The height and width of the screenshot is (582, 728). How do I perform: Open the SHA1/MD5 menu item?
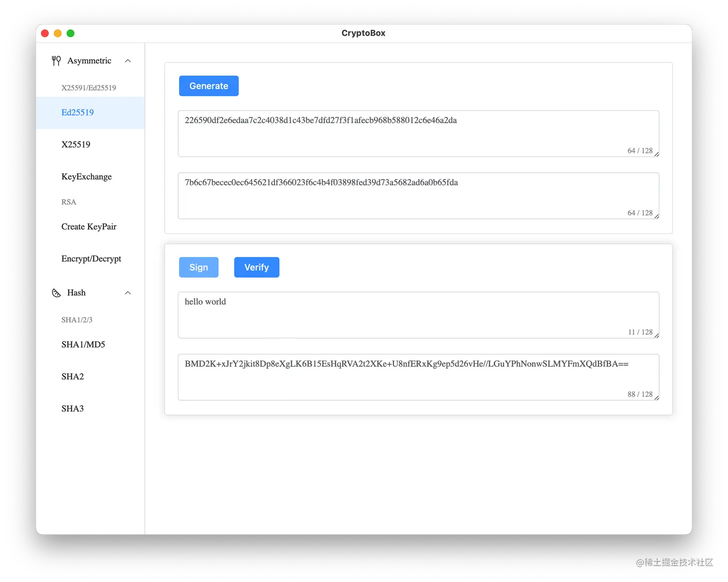coord(91,345)
